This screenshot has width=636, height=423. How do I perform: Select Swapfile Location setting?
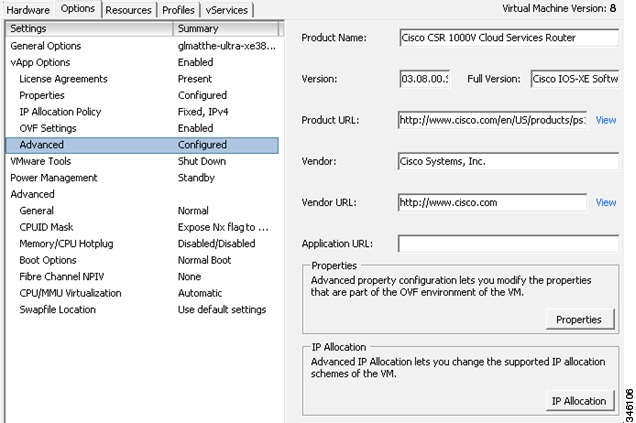(x=142, y=310)
